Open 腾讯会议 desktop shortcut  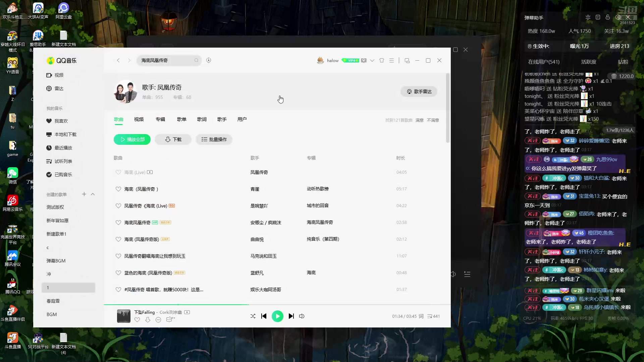click(13, 258)
